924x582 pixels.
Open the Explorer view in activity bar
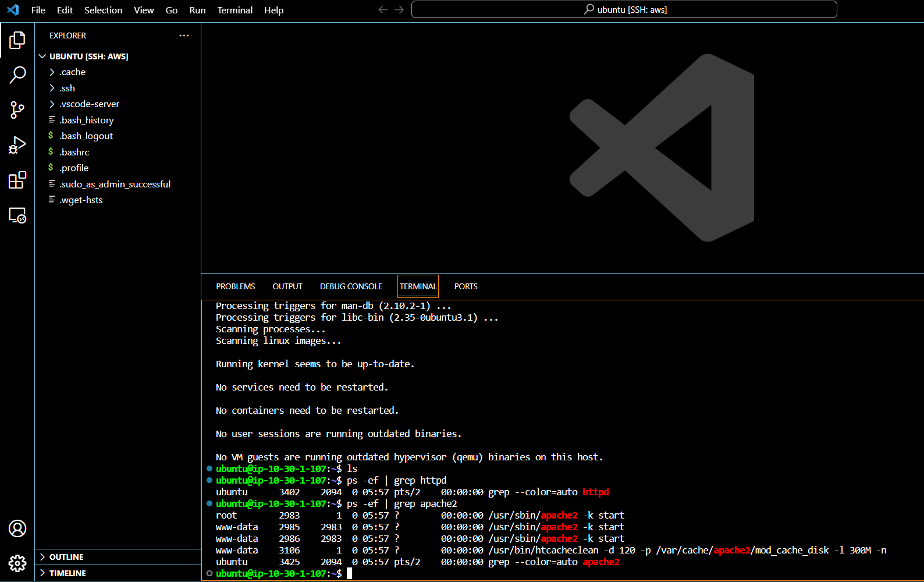(17, 40)
